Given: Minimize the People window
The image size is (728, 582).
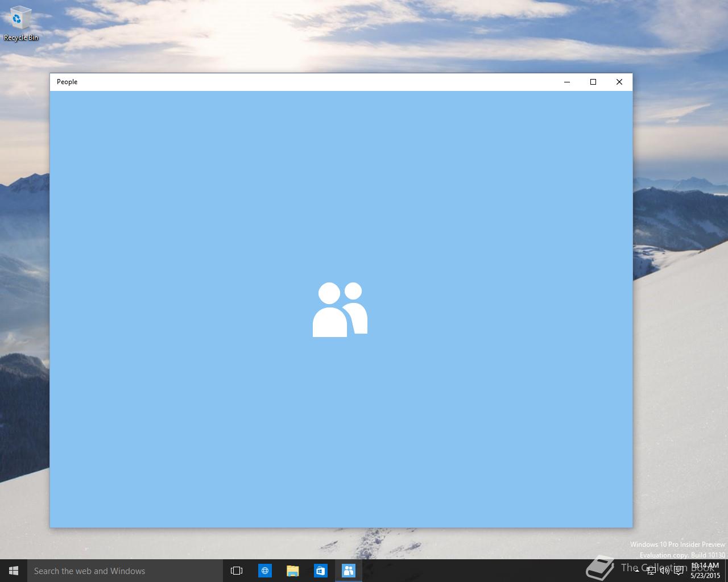Looking at the screenshot, I should (x=567, y=82).
